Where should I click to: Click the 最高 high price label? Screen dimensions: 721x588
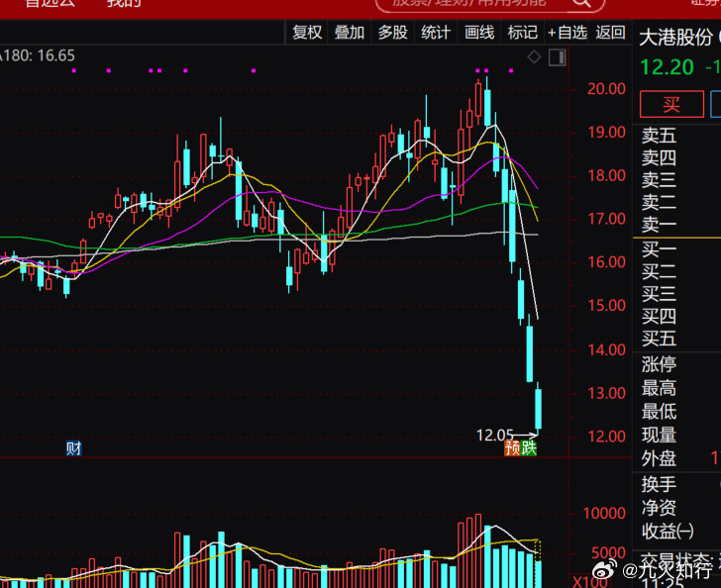[659, 388]
